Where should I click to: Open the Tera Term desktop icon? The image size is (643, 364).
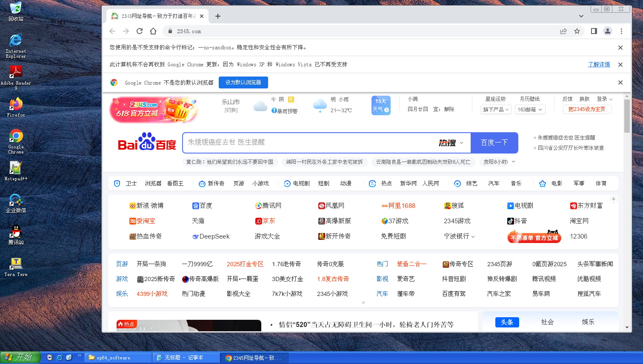(x=16, y=267)
